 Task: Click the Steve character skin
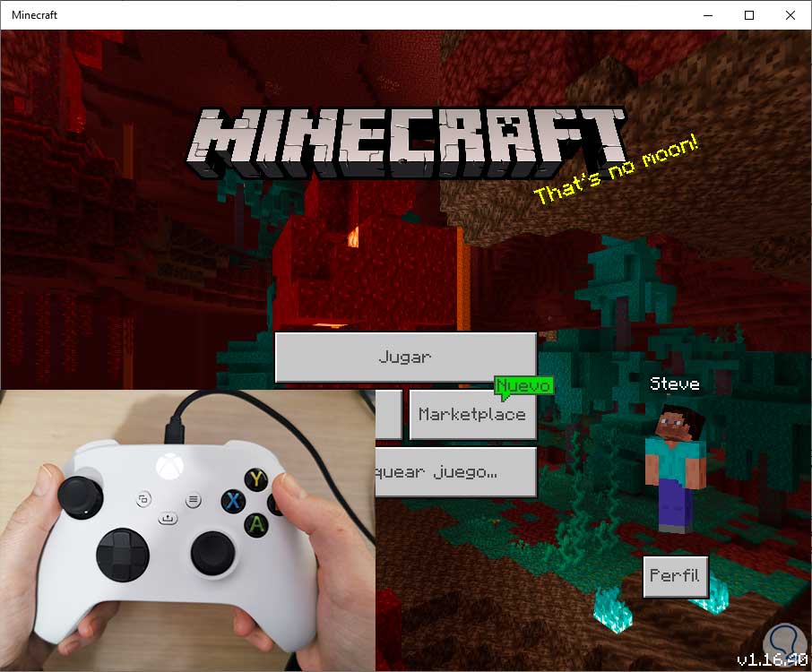pos(675,470)
